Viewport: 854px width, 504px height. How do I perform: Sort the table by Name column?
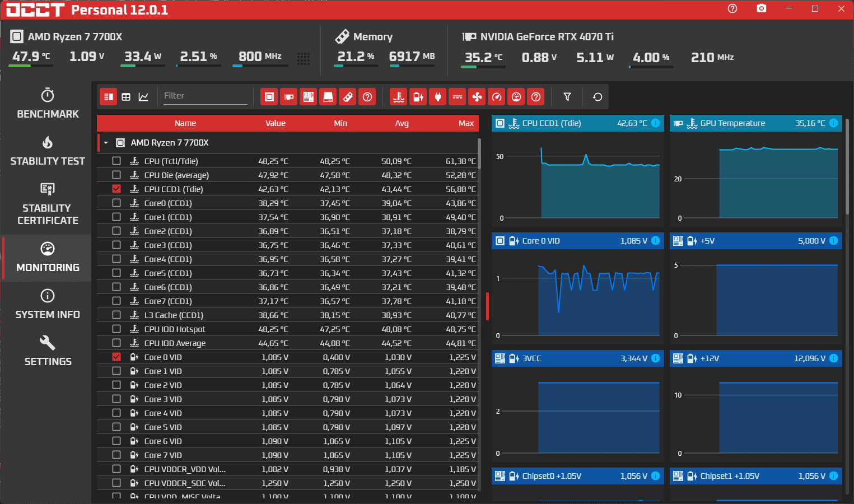(185, 123)
